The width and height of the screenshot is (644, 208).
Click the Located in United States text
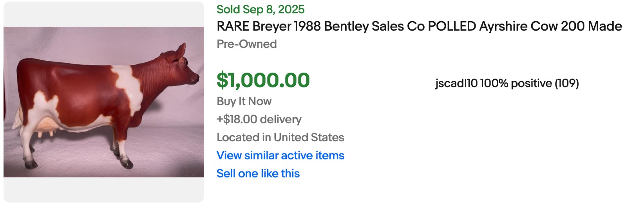(280, 137)
